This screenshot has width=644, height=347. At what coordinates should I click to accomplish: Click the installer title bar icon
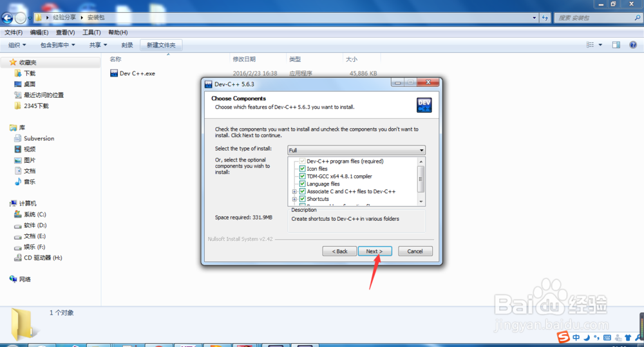(x=208, y=84)
